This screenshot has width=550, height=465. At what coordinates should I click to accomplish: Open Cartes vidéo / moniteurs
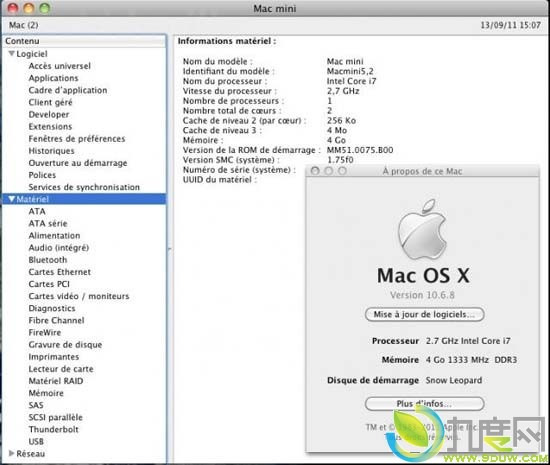click(79, 296)
